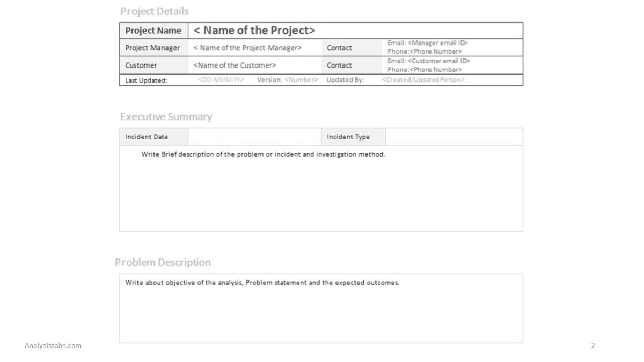Click the DD-MMM-YY date placeholder

(x=221, y=80)
